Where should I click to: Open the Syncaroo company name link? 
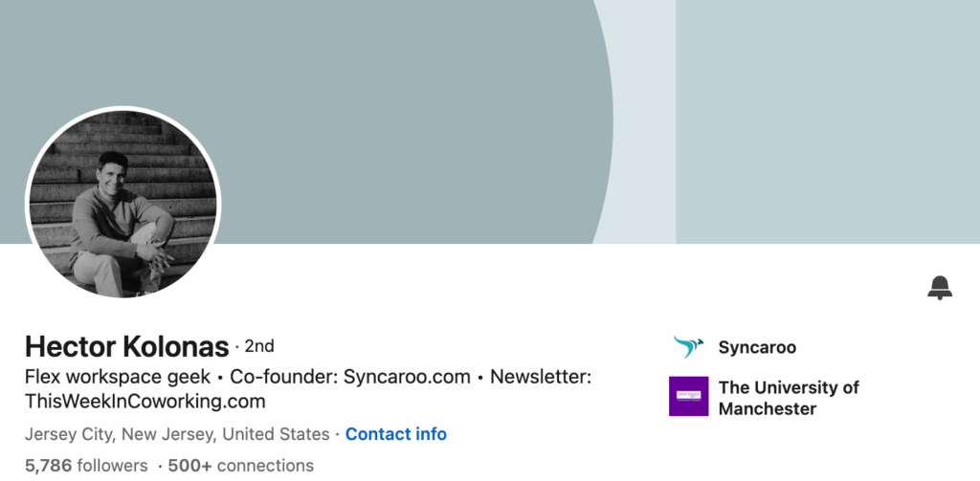757,347
